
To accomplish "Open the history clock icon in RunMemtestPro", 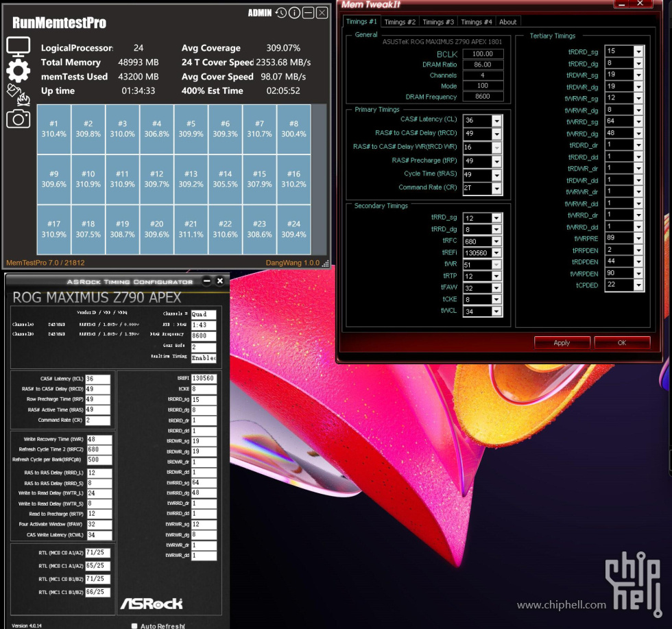I will point(280,13).
